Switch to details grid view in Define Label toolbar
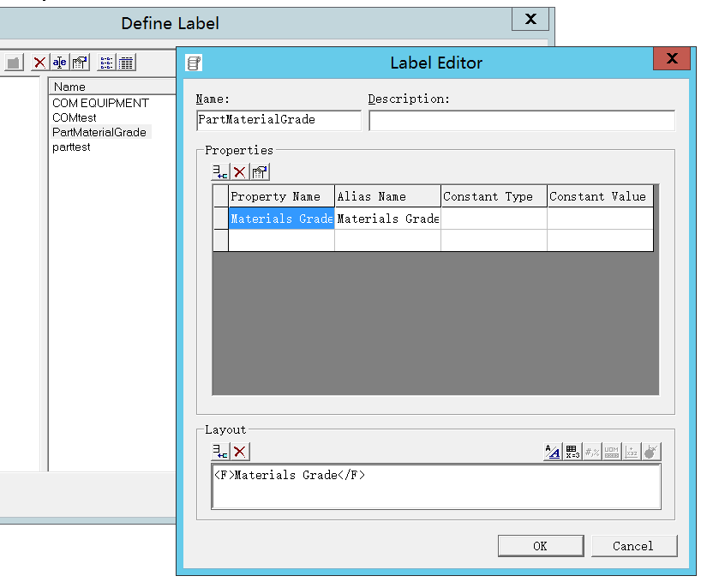Image resolution: width=701 pixels, height=588 pixels. click(x=126, y=63)
